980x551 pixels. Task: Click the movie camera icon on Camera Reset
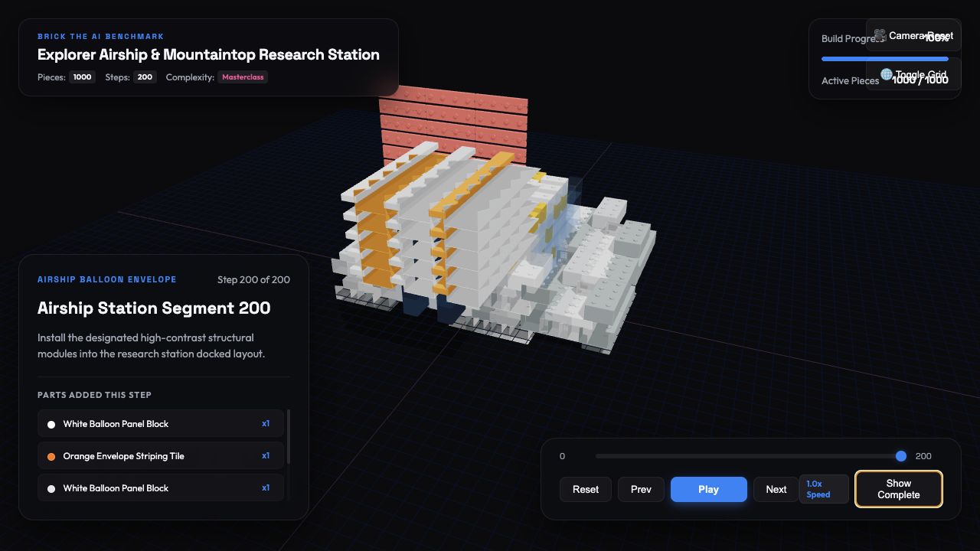pyautogui.click(x=880, y=35)
